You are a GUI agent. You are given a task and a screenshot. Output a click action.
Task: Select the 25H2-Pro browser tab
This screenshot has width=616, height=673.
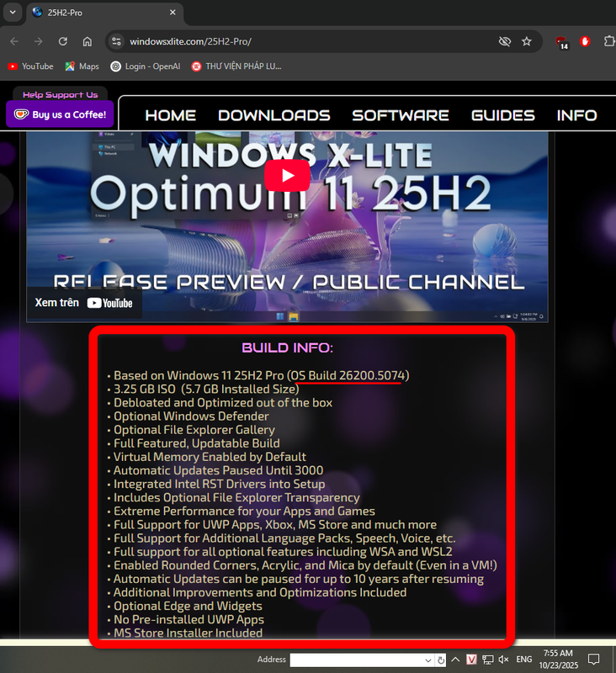tap(104, 13)
